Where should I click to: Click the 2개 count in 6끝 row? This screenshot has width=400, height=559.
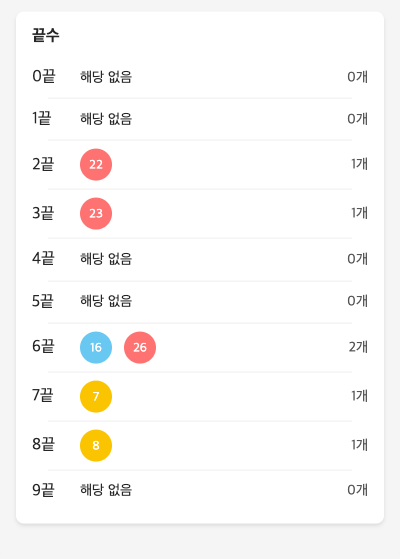[x=358, y=347]
